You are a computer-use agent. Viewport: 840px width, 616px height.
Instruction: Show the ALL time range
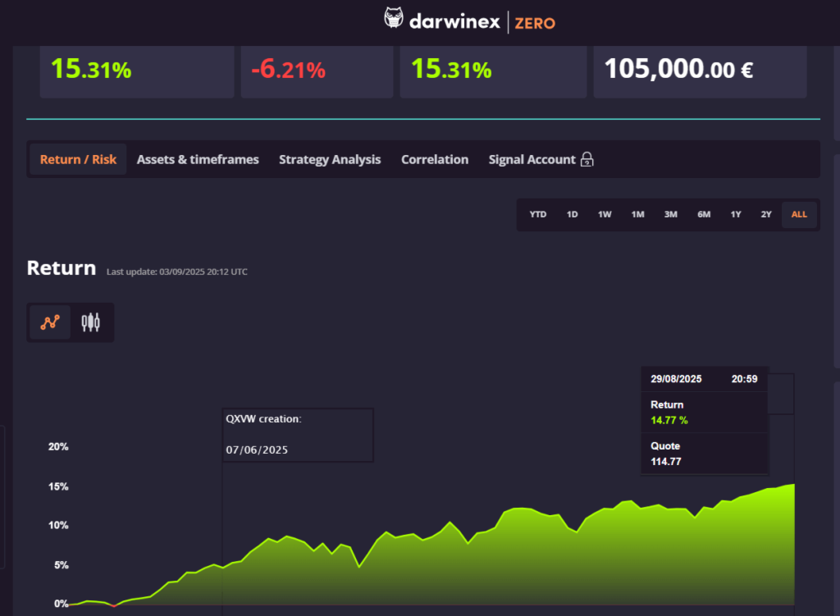tap(799, 214)
